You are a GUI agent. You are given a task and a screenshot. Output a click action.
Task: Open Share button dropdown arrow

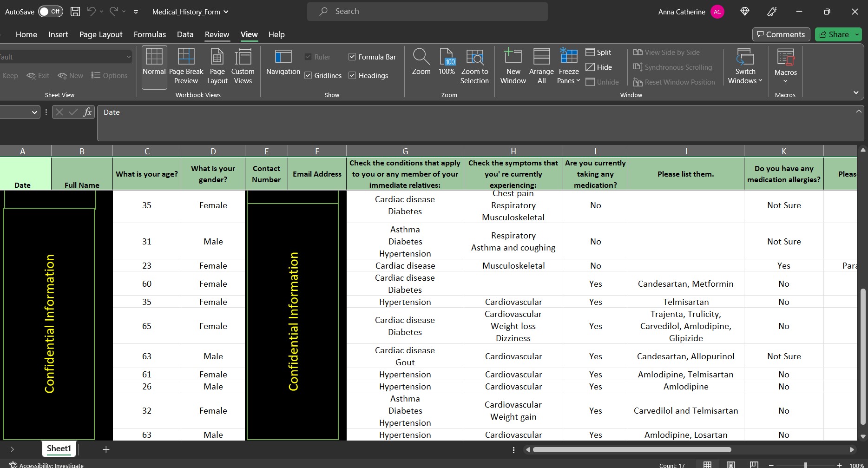(x=857, y=34)
